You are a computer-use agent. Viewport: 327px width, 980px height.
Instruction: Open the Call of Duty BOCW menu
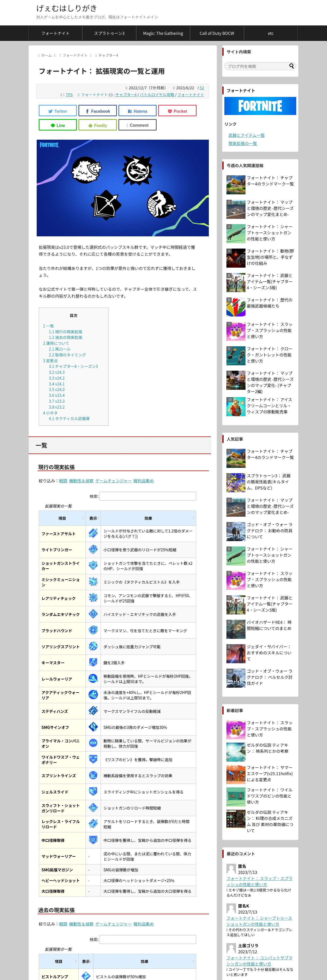click(x=217, y=33)
